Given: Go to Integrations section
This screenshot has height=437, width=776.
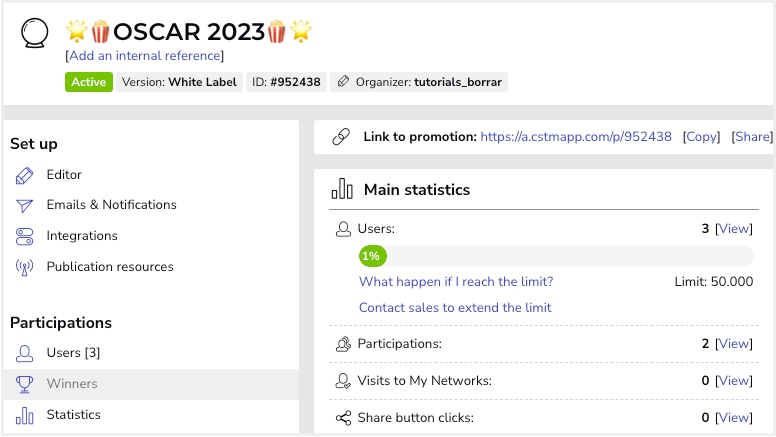Looking at the screenshot, I should click(x=82, y=236).
